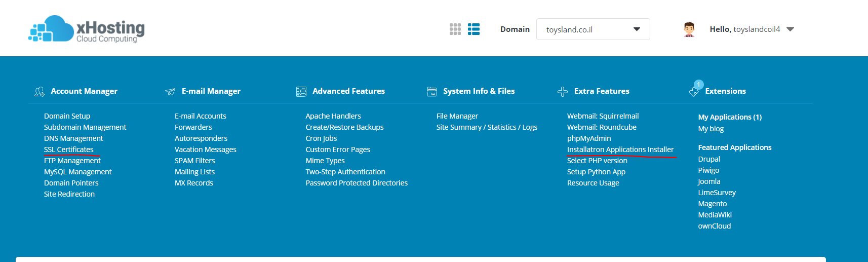Screen dimensions: 868x262
Task: Click the Extensions icon with notification badge
Action: 694,90
